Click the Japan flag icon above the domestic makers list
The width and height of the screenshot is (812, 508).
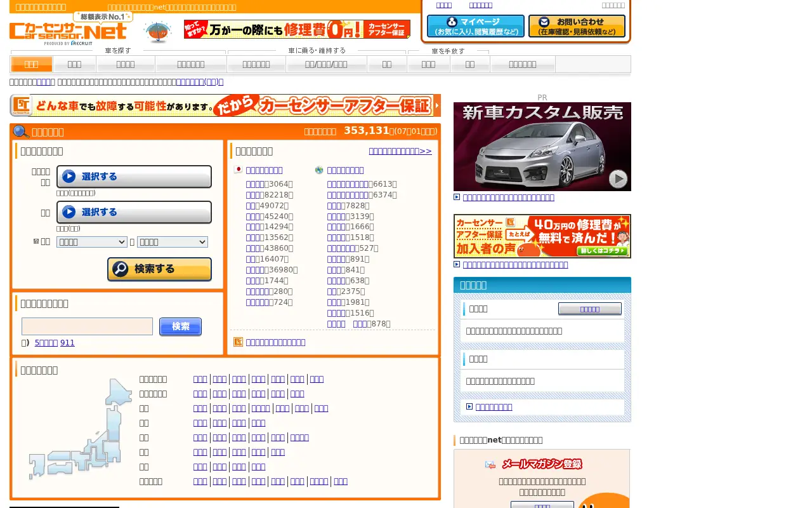(x=239, y=170)
